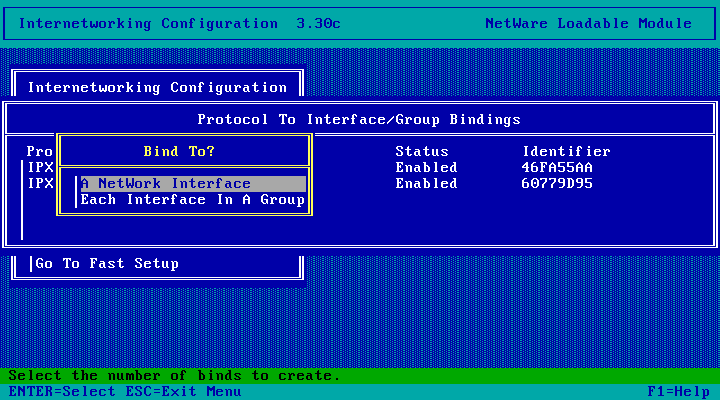Click the partially hidden 'Pro' column header

[x=39, y=152]
